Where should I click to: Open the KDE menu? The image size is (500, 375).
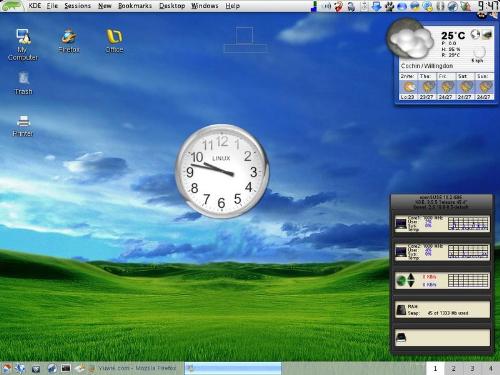click(x=35, y=6)
